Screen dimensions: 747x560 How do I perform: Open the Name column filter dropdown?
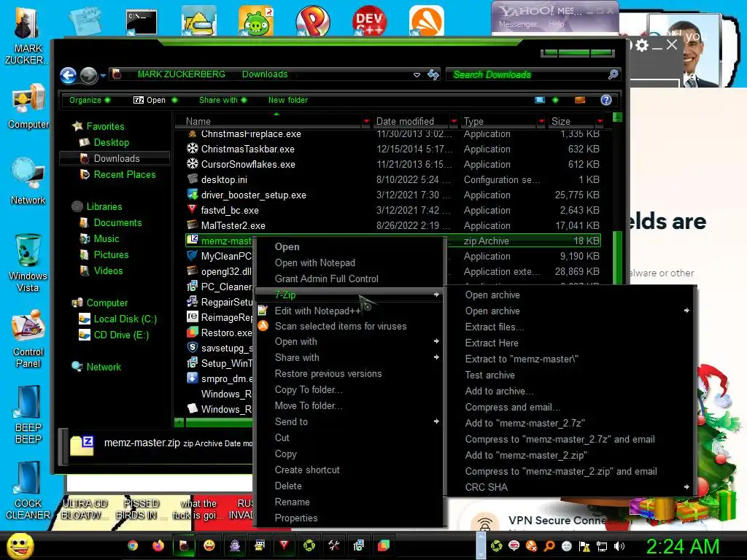366,122
